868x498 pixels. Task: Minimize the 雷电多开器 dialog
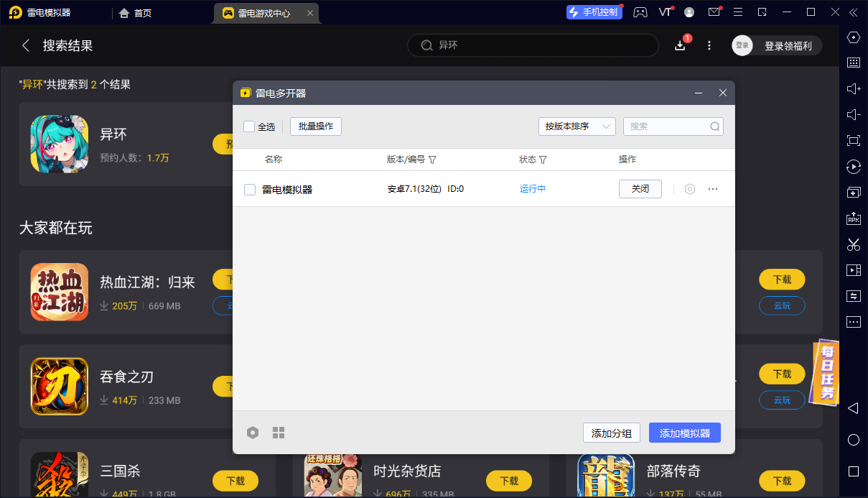coord(698,93)
